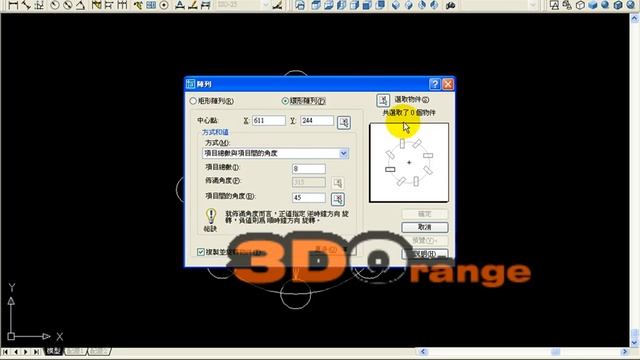Viewport: 640px width, 360px height.
Task: Switch to Left view
Action: point(342,5)
